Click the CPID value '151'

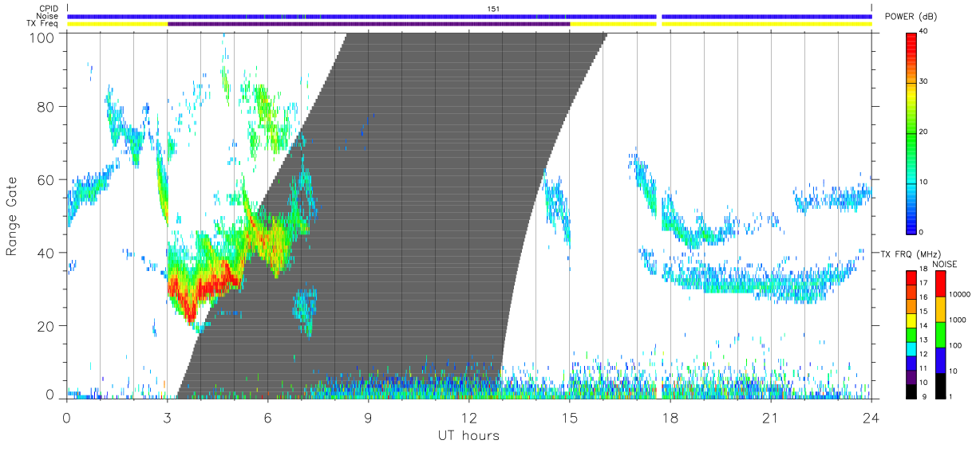[493, 9]
